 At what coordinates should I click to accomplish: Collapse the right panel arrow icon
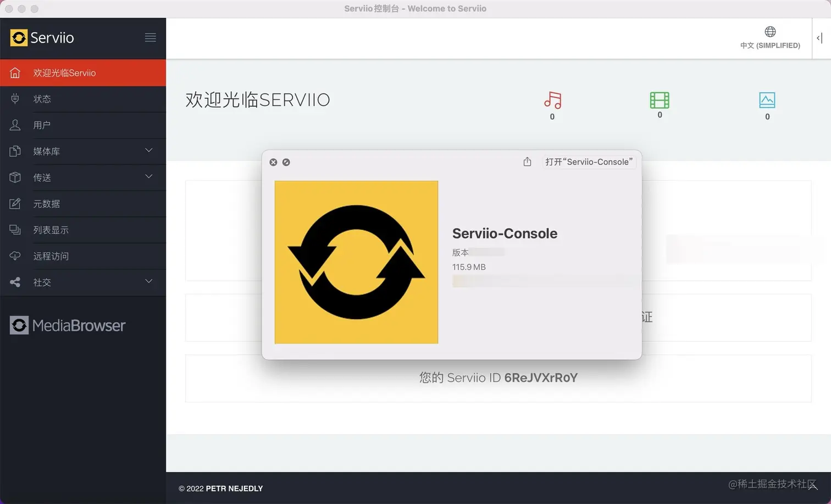point(819,38)
